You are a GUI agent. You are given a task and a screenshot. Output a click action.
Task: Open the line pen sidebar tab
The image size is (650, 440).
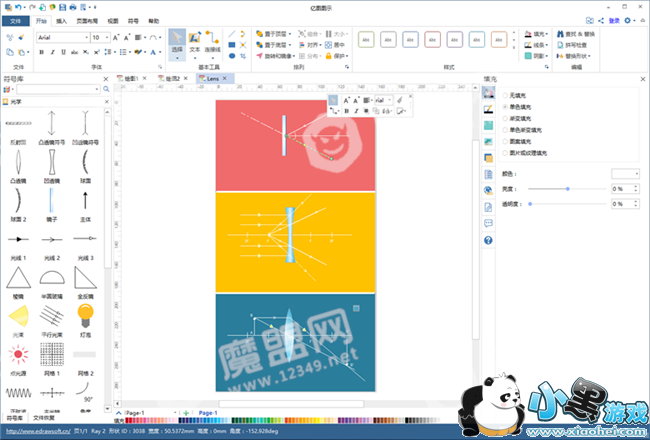tap(488, 109)
